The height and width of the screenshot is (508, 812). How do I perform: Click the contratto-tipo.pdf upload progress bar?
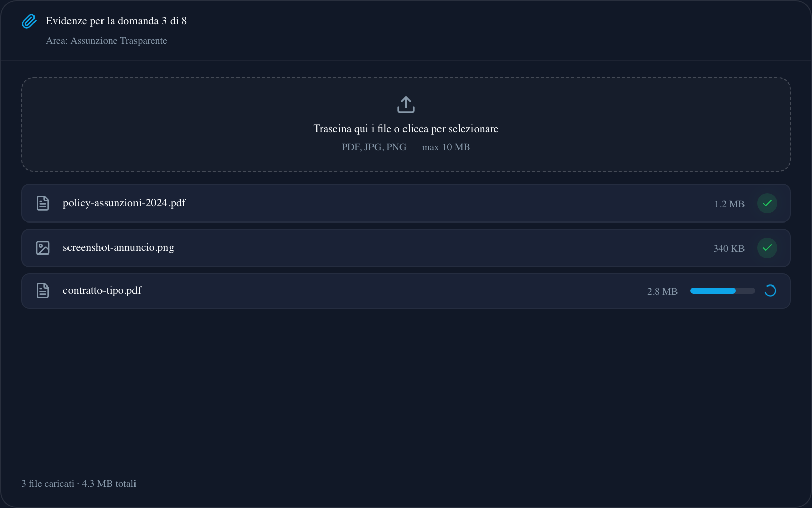722,291
